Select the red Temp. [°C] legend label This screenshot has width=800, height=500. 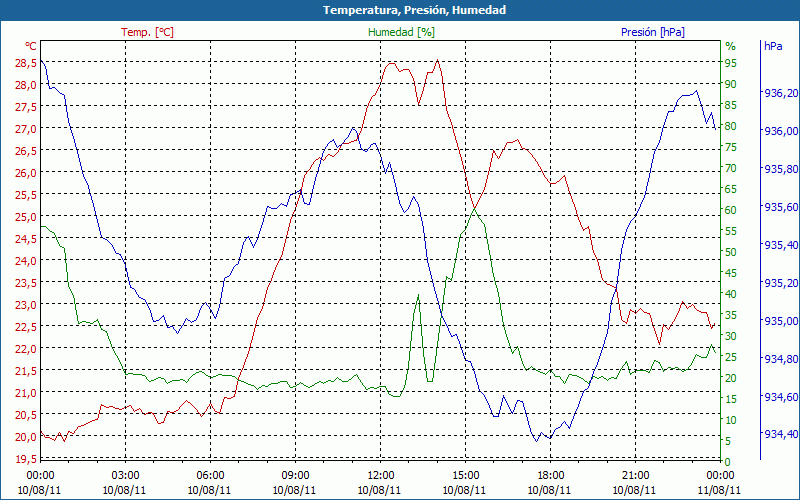coord(147,32)
